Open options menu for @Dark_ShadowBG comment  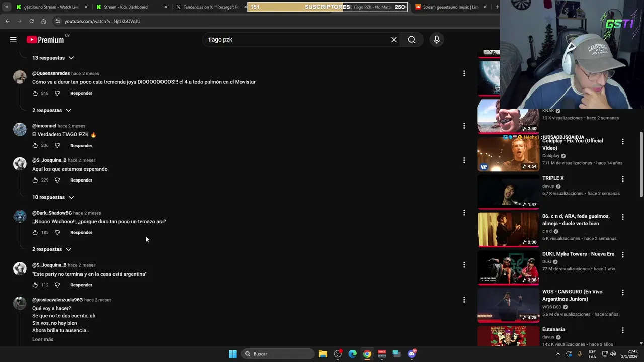[464, 213]
